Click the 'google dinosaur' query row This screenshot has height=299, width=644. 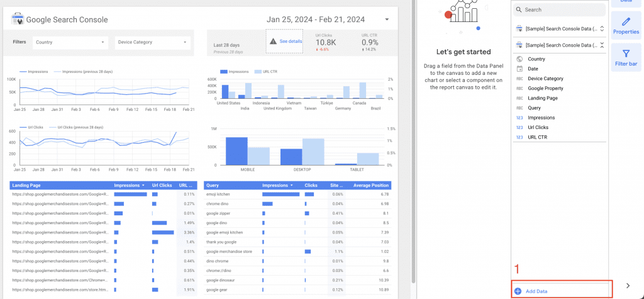(x=297, y=280)
